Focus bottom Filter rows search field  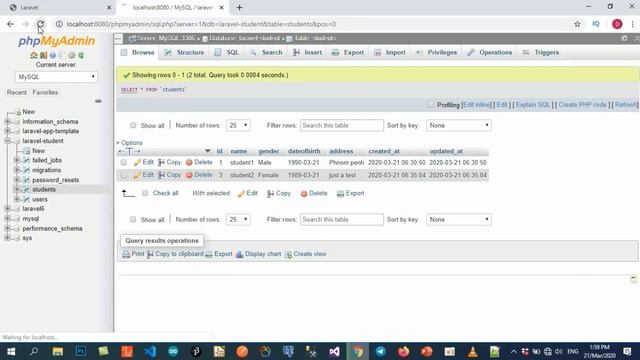342,220
